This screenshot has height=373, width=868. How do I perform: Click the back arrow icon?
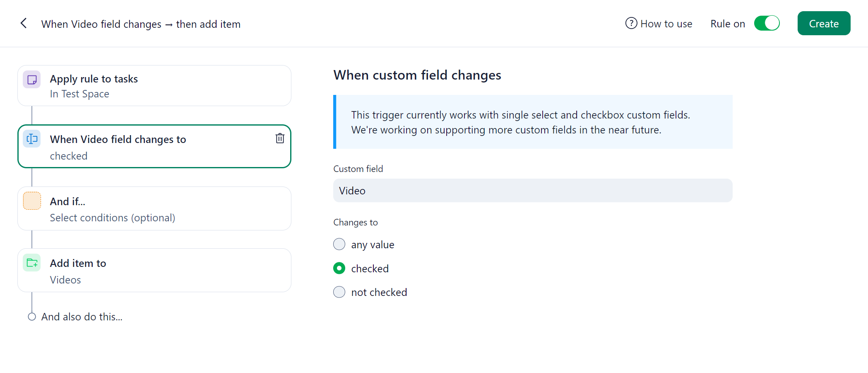click(x=24, y=23)
